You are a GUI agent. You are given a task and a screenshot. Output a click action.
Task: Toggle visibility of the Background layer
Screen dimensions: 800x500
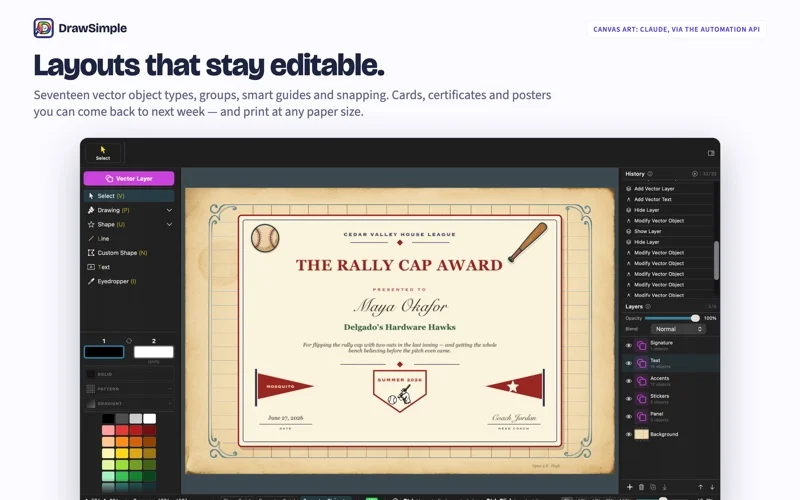coord(629,434)
